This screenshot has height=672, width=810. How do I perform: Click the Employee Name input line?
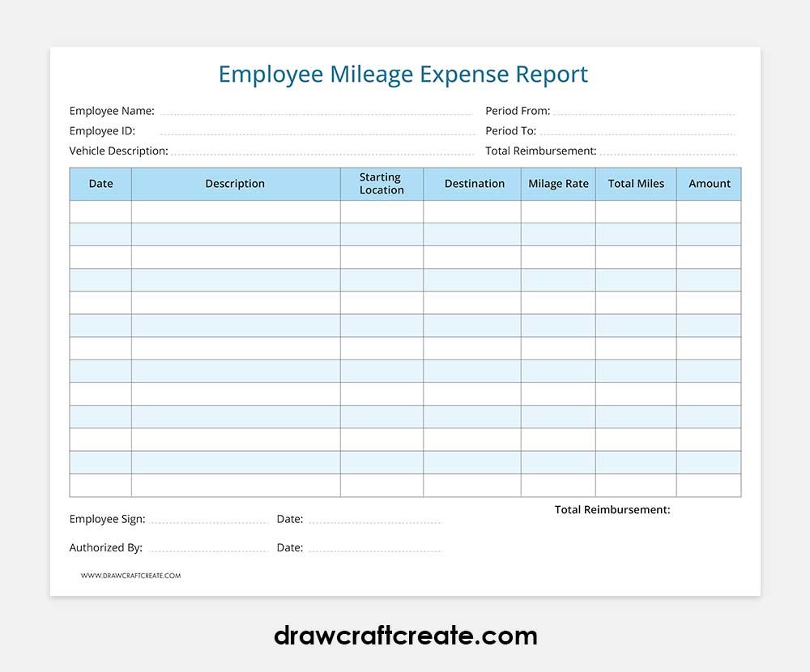(x=314, y=112)
